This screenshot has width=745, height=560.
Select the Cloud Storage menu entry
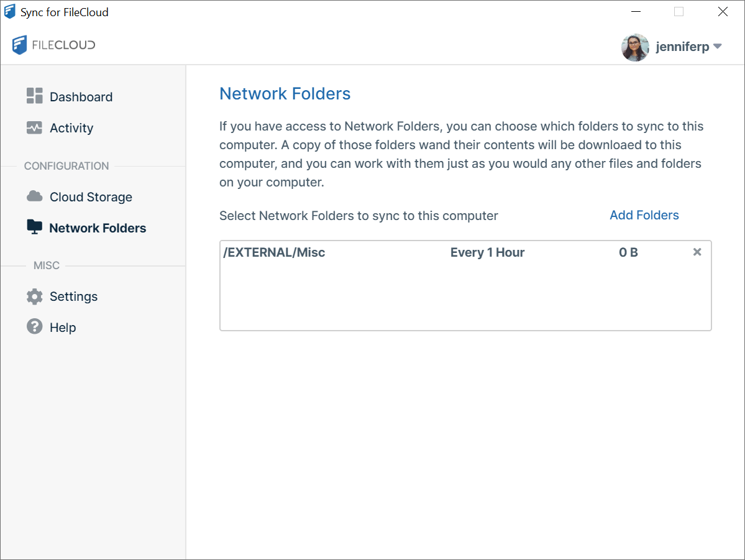click(x=91, y=196)
